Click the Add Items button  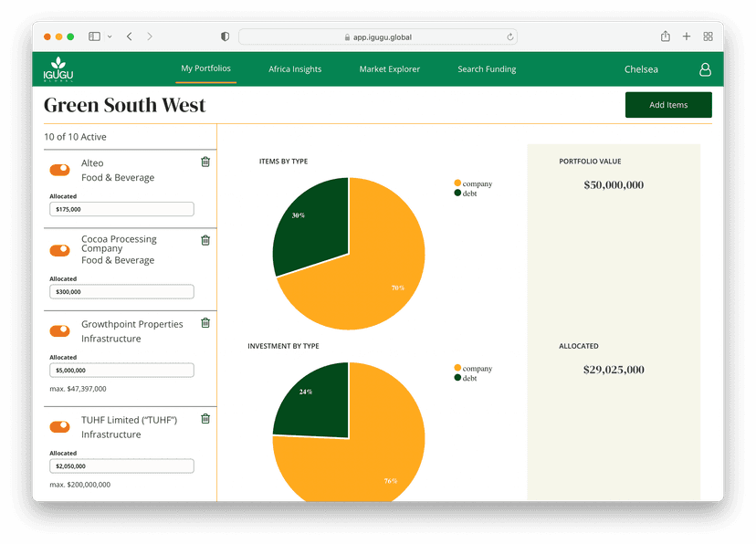[x=668, y=105]
